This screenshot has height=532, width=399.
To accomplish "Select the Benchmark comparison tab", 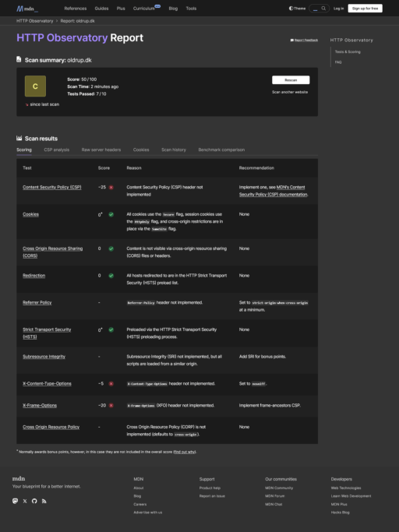I will click(221, 150).
